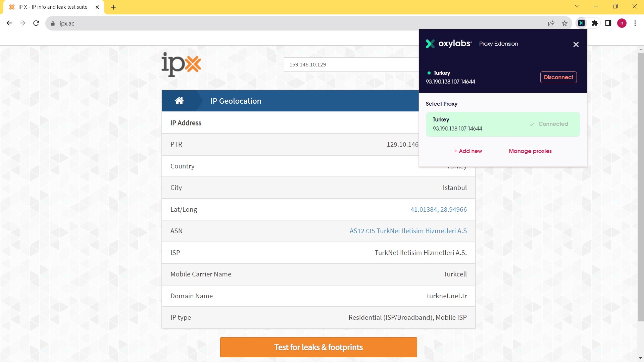The image size is (644, 362).
Task: Select the IP Geolocation breadcrumb tab
Action: click(236, 101)
